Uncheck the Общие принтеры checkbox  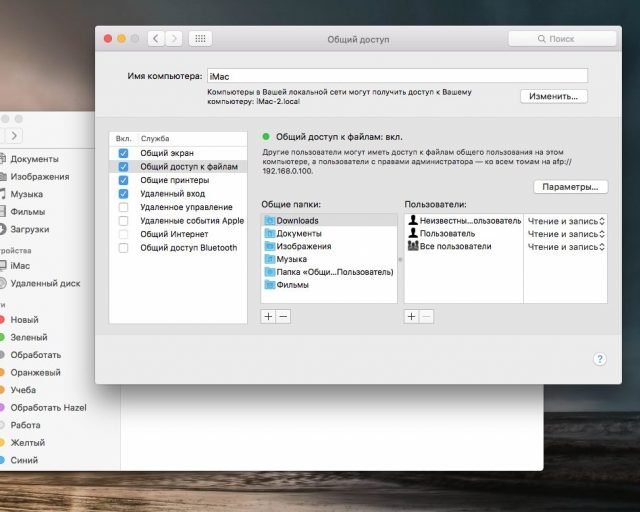(123, 180)
